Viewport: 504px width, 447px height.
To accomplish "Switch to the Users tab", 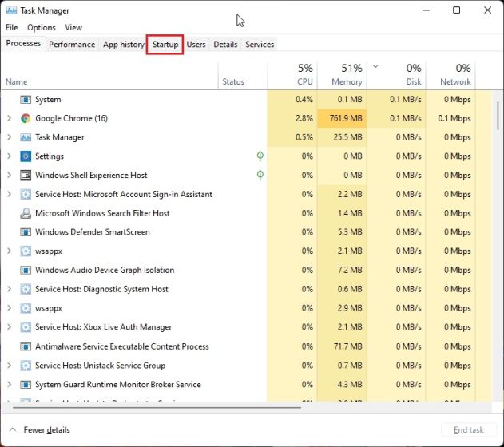I will 196,45.
